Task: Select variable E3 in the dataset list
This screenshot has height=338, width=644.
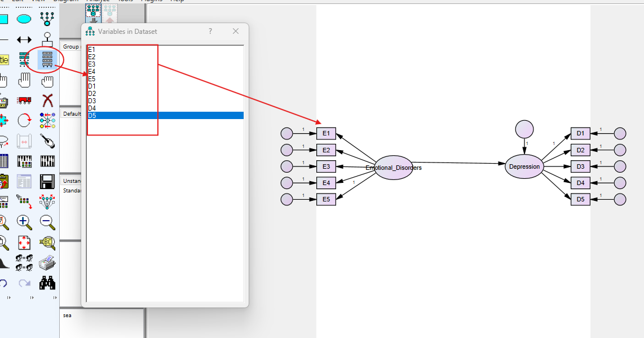Action: (x=92, y=64)
